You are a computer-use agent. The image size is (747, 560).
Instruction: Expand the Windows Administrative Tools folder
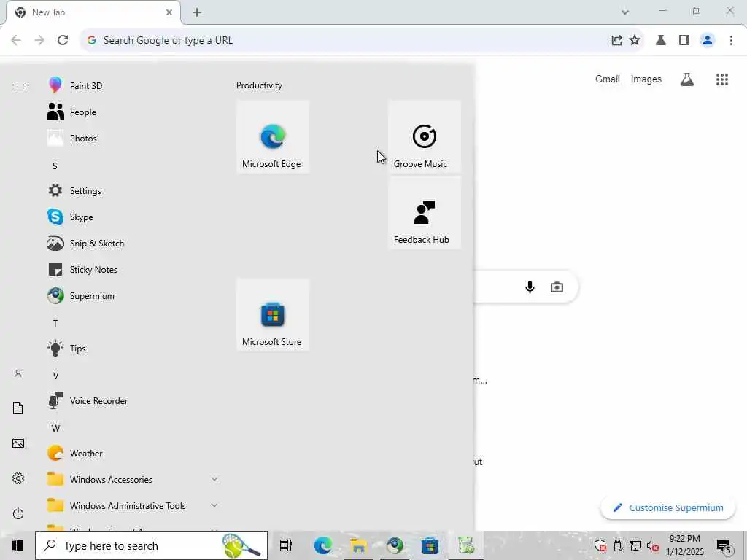pos(133,506)
